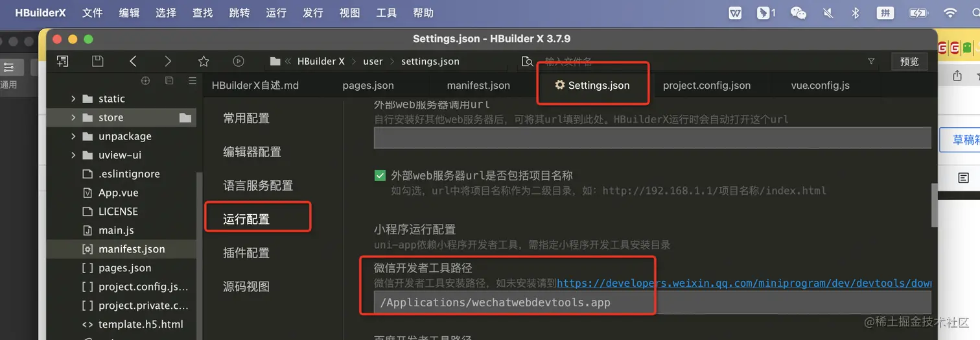980x340 pixels.
Task: Open the WeChat icon in the menu bar
Action: 799,13
